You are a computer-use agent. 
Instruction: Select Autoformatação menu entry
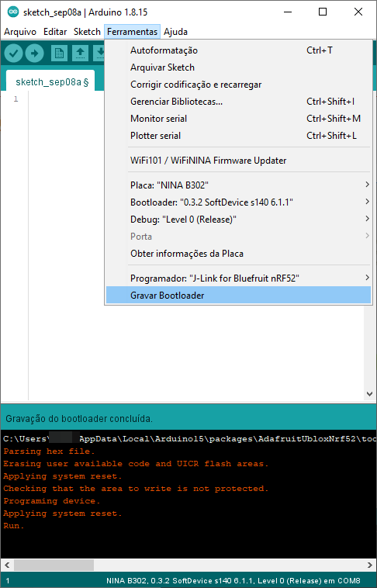coord(238,50)
